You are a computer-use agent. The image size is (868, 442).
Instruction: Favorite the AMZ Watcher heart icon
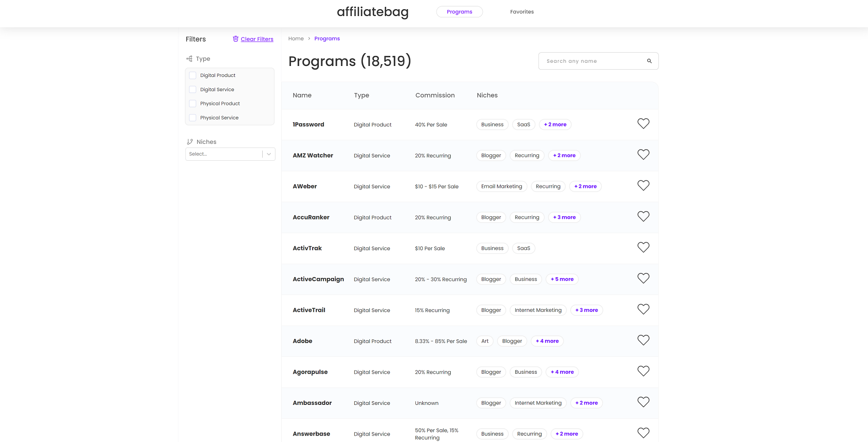643,155
